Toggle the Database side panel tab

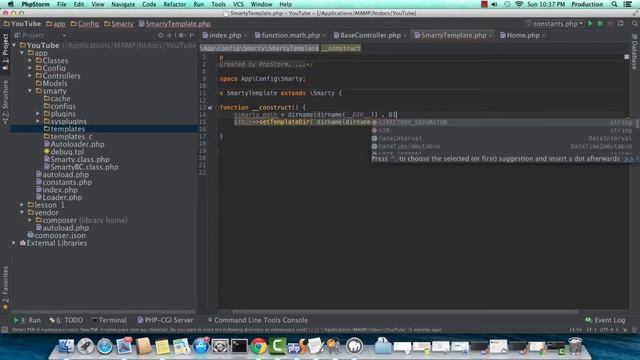coord(635,52)
